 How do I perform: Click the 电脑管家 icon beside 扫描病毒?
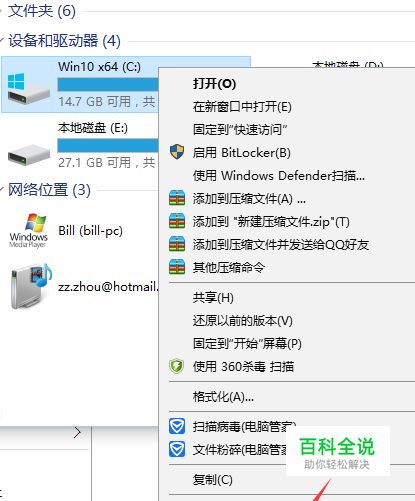tap(177, 426)
